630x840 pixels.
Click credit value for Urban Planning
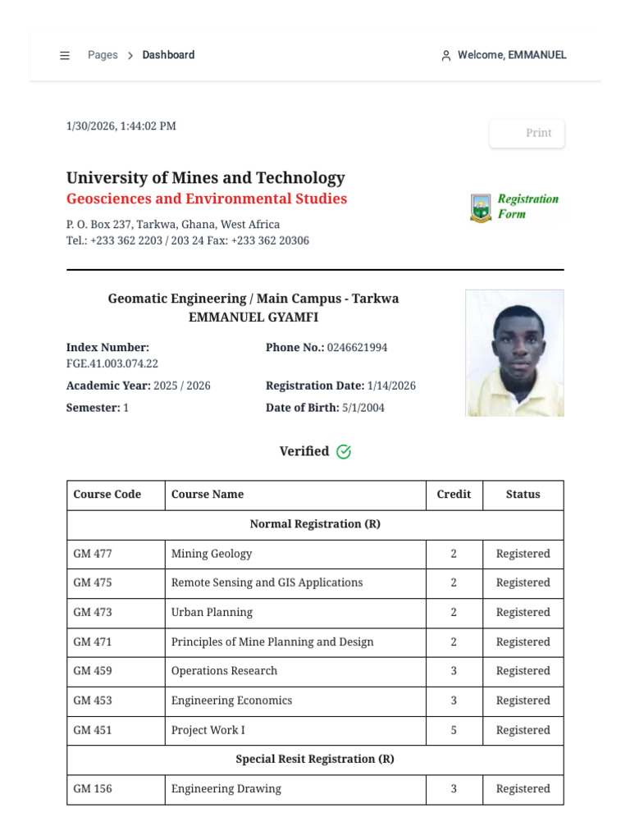(454, 612)
